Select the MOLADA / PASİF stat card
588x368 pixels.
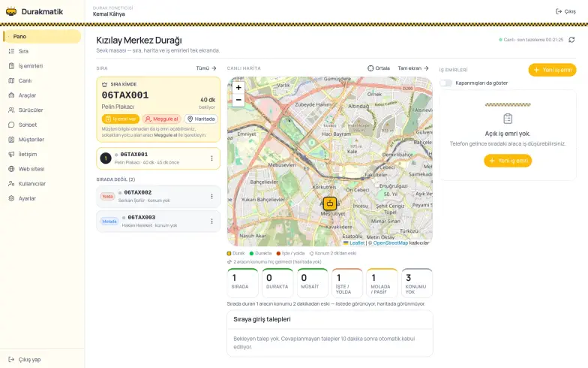382,282
